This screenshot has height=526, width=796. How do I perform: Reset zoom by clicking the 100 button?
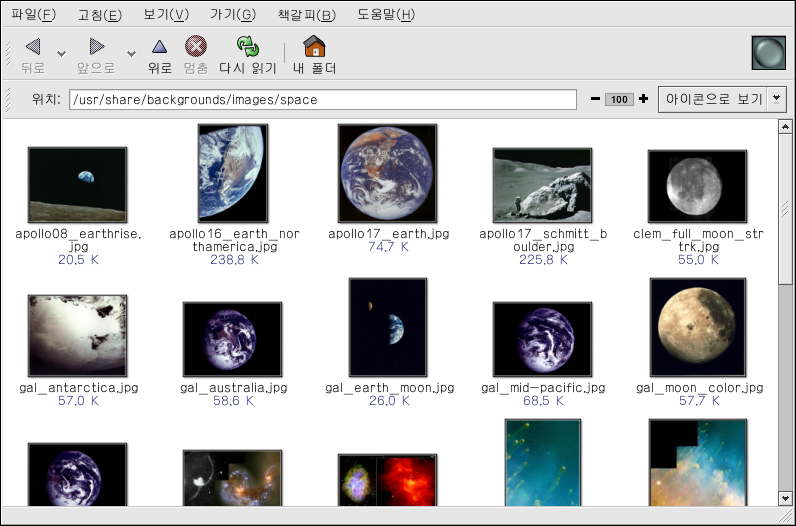(x=619, y=99)
